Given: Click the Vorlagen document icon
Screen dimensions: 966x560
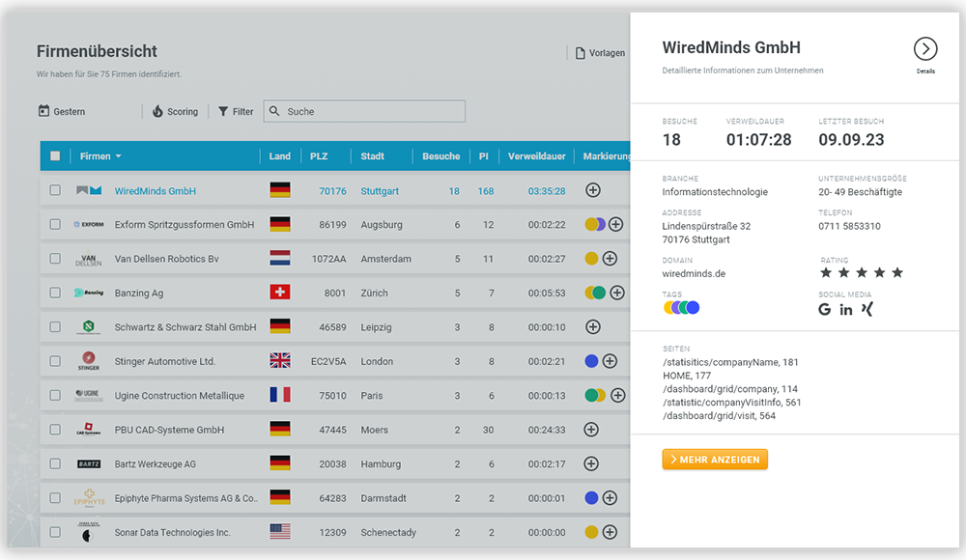Looking at the screenshot, I should pos(580,53).
